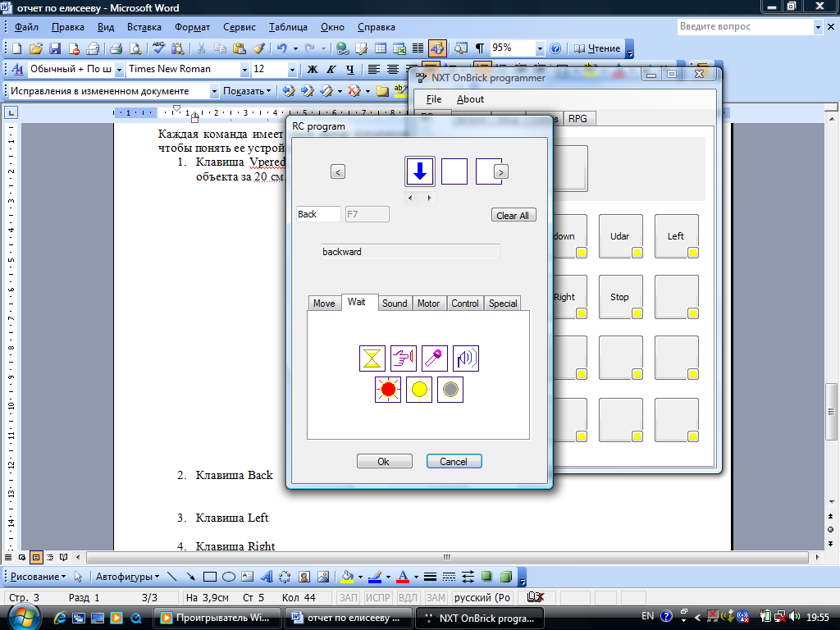Click Internet Explorer icon in taskbar

(x=59, y=618)
